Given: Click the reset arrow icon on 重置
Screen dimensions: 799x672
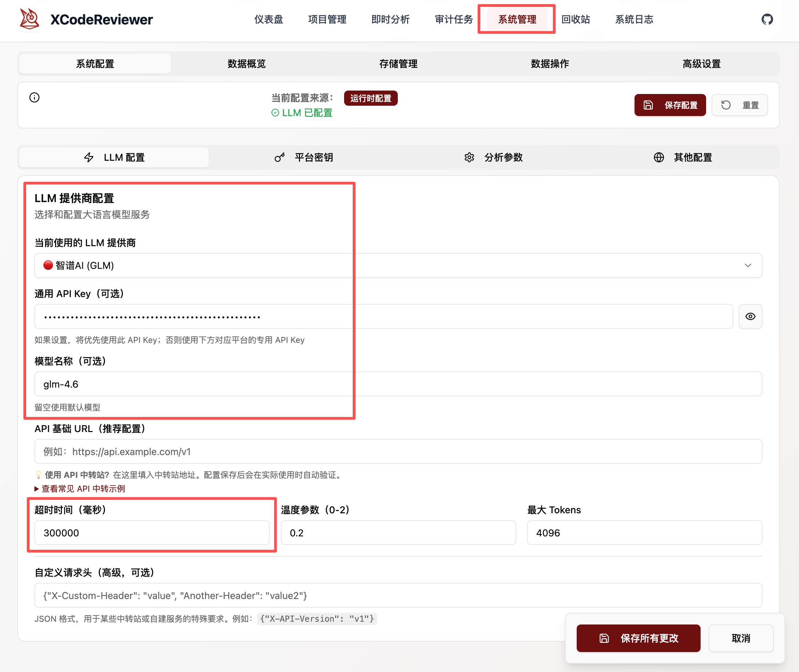Looking at the screenshot, I should (x=726, y=105).
